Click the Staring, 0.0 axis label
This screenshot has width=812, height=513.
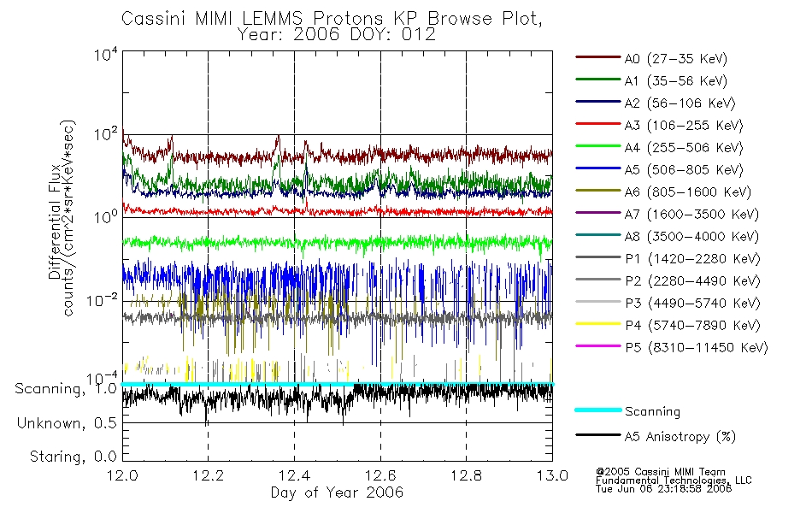pos(73,457)
